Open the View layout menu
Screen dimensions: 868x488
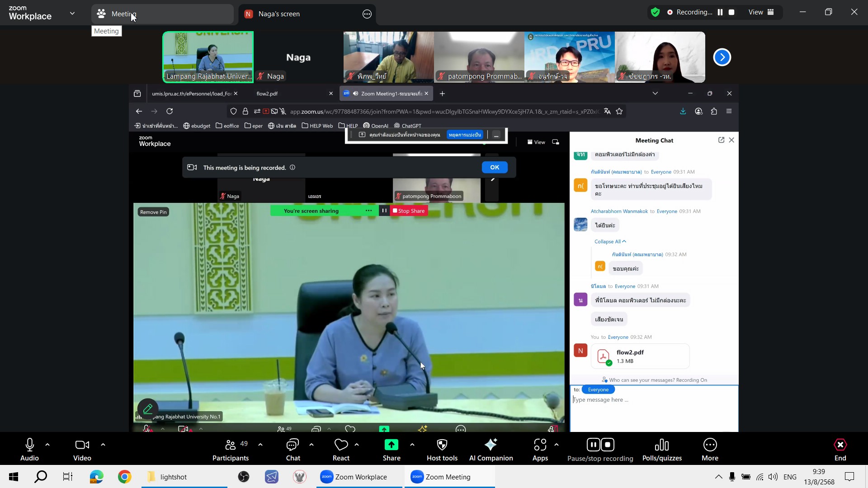point(761,12)
